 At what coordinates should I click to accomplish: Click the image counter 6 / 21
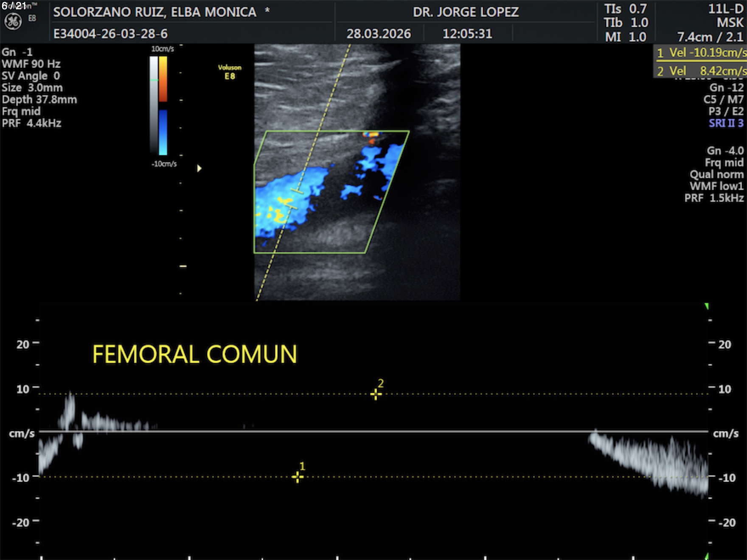click(x=14, y=6)
